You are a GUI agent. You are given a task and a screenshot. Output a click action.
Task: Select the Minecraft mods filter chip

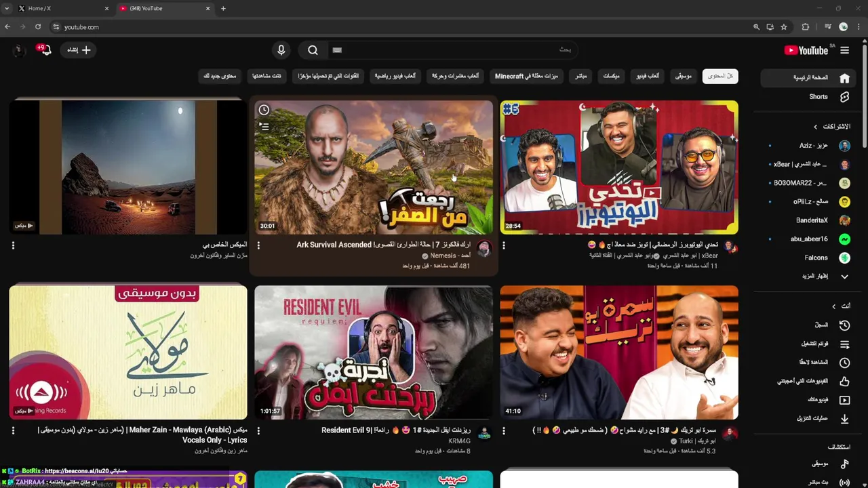526,76
